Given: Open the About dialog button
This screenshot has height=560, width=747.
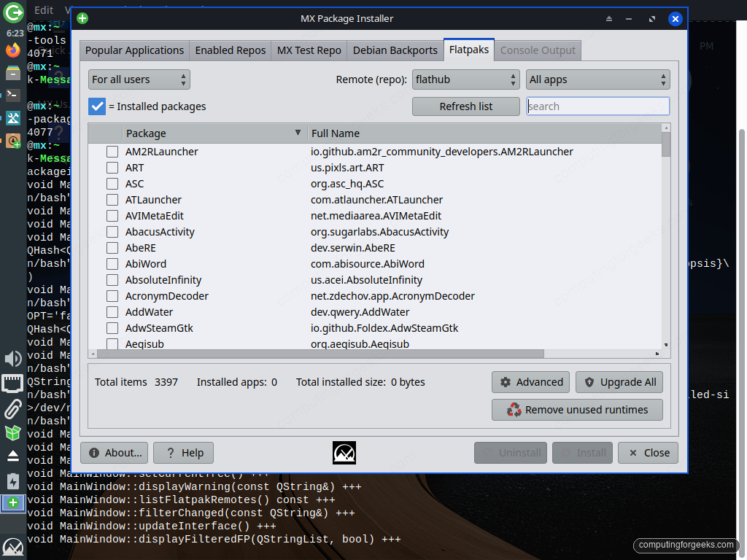Looking at the screenshot, I should point(115,453).
